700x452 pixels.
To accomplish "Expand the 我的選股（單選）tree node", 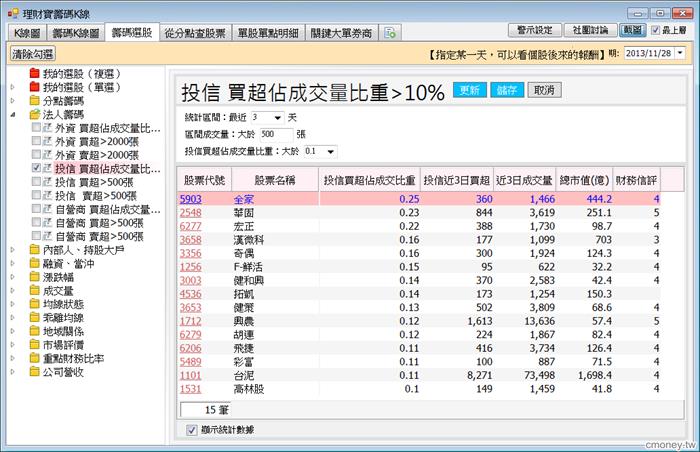I will point(12,87).
